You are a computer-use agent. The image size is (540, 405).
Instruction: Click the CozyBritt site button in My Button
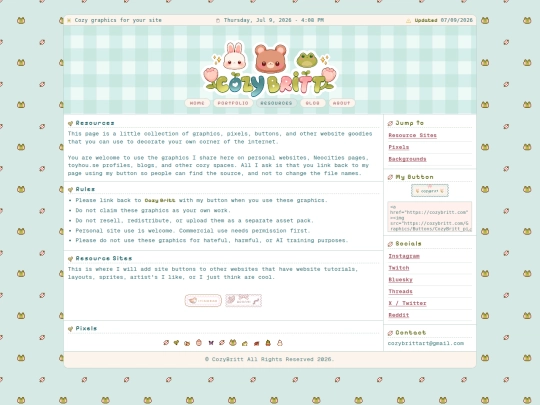(x=430, y=190)
